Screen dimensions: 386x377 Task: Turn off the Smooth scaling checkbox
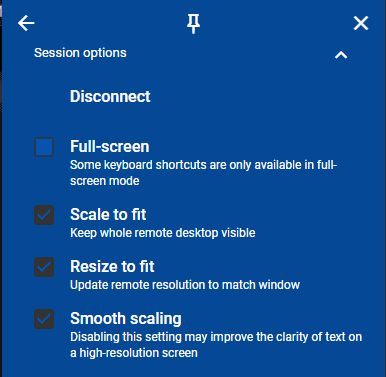[44, 319]
